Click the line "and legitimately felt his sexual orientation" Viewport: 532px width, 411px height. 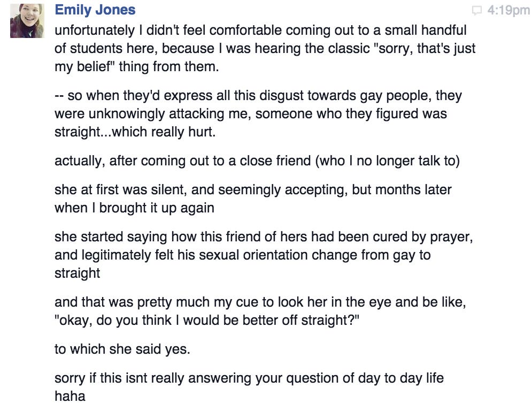pos(243,255)
